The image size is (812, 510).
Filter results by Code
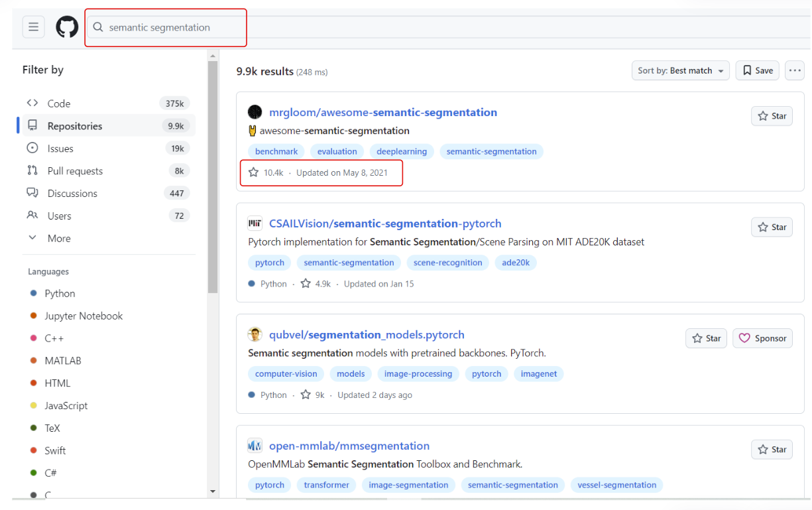(107, 103)
